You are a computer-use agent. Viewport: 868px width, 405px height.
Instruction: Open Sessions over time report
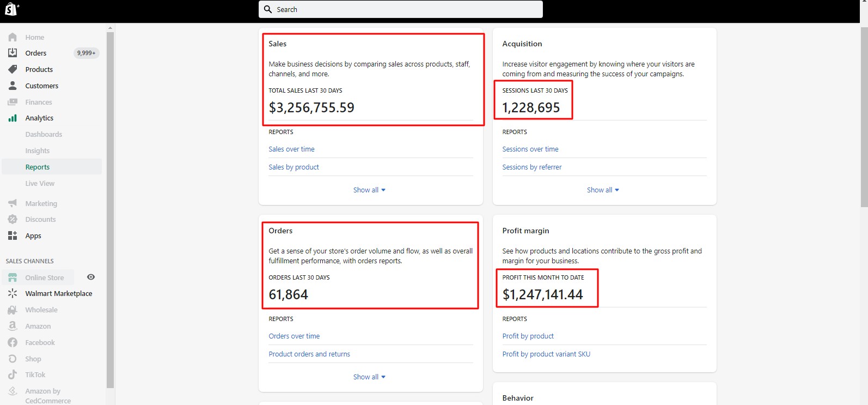(x=530, y=149)
